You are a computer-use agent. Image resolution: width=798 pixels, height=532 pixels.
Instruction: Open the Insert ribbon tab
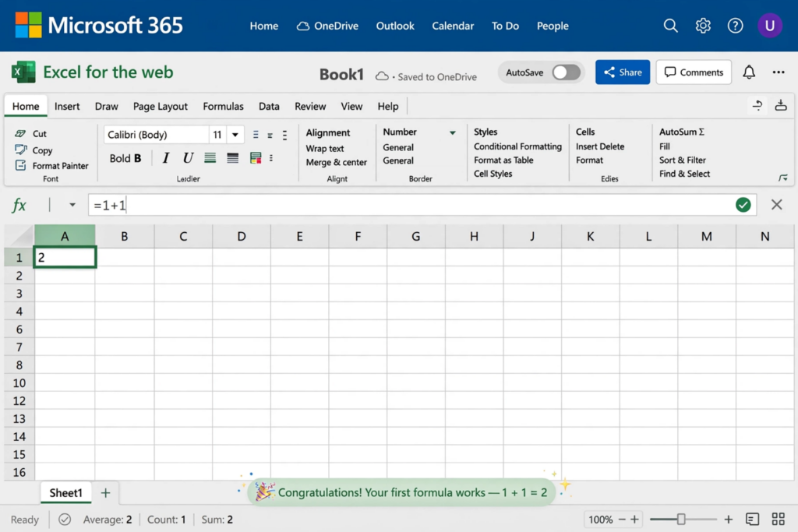(x=67, y=106)
